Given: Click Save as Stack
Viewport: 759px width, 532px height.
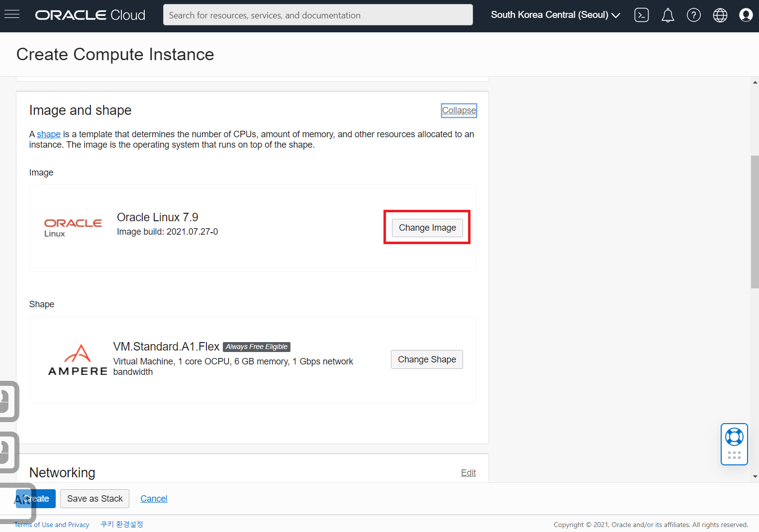Looking at the screenshot, I should (95, 499).
